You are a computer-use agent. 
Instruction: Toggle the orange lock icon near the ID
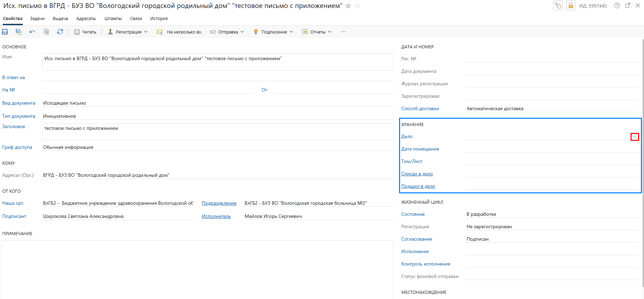[x=571, y=6]
